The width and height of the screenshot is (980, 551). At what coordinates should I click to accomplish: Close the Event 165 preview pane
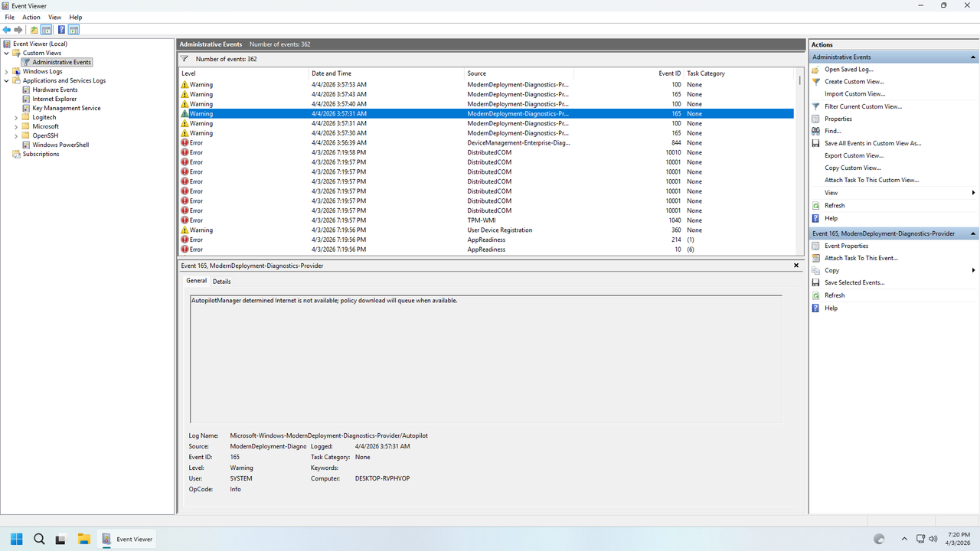pyautogui.click(x=796, y=266)
